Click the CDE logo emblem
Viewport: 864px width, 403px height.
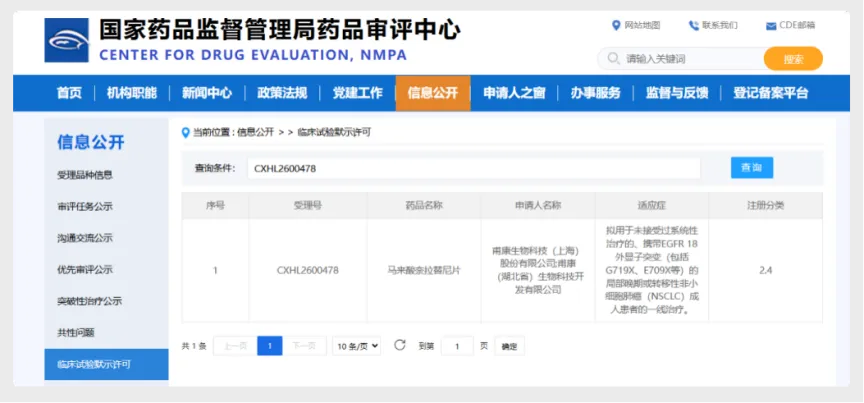tap(66, 40)
